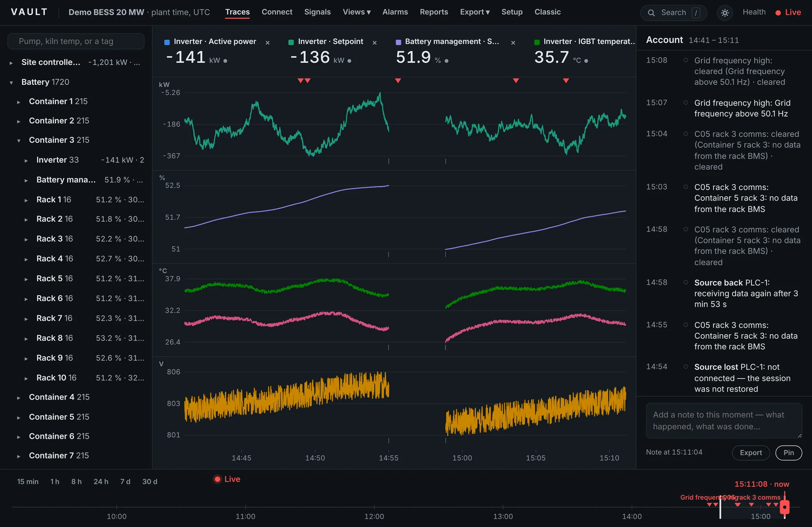Toggle the light/dark theme sun icon

725,13
